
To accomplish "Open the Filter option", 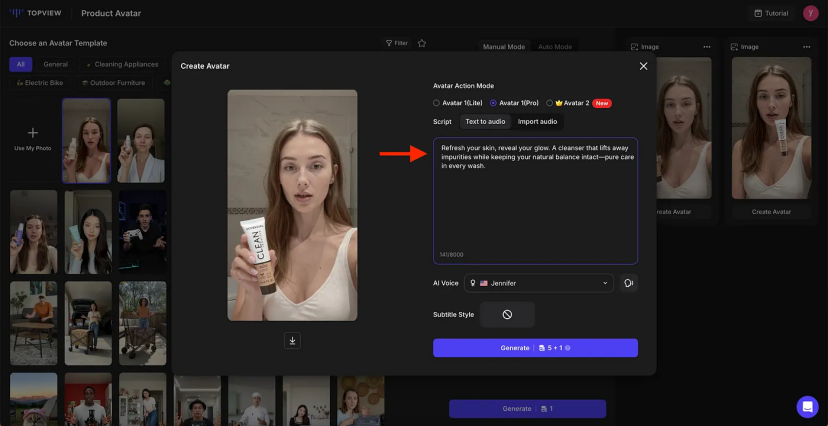I will 397,43.
